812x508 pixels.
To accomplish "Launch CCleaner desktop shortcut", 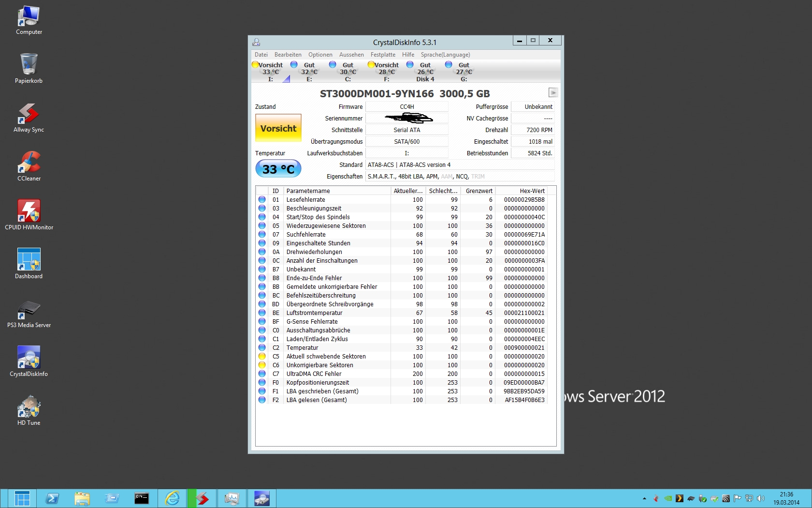I will pos(29,166).
